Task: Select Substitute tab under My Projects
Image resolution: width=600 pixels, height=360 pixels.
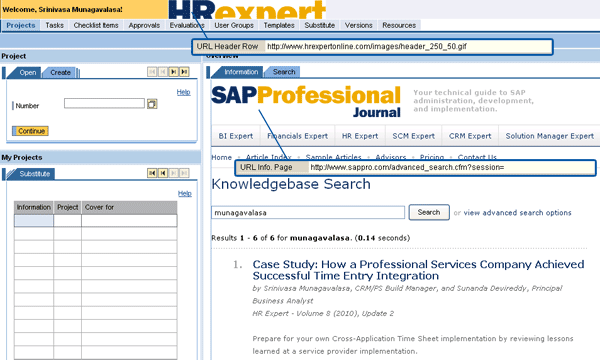Action: coord(34,174)
